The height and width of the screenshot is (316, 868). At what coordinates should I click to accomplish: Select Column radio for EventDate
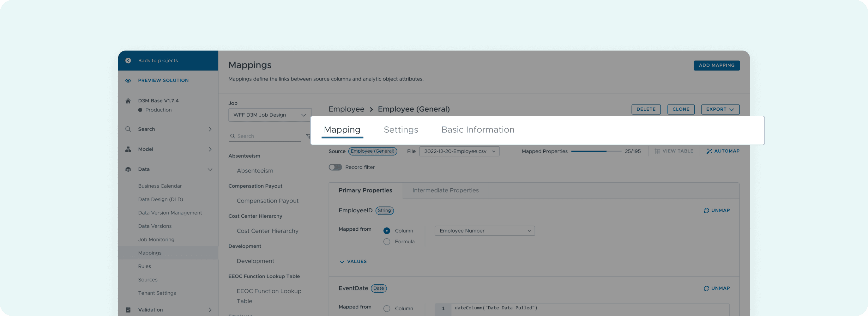tap(387, 309)
